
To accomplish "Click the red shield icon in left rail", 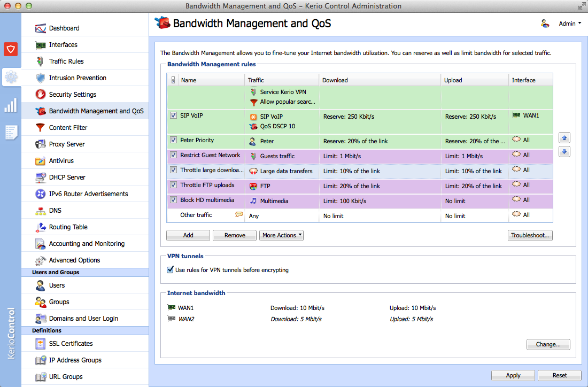I will pos(11,49).
